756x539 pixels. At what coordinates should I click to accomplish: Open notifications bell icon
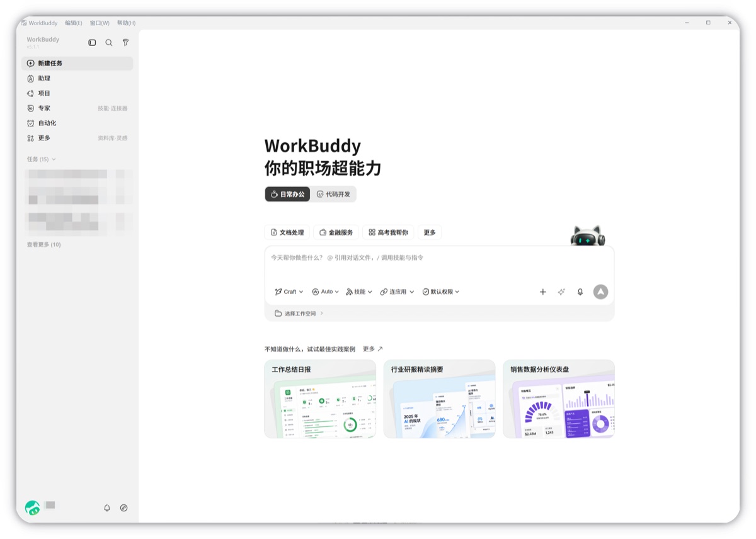coord(107,508)
